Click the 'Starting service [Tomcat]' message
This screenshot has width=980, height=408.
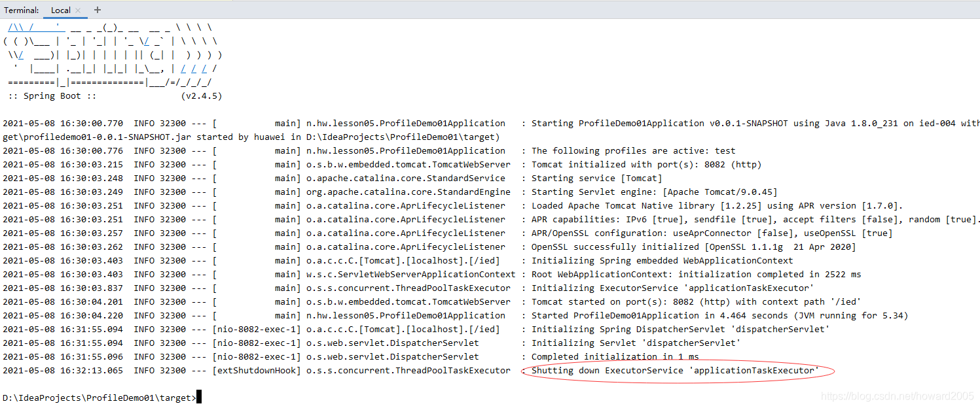596,178
